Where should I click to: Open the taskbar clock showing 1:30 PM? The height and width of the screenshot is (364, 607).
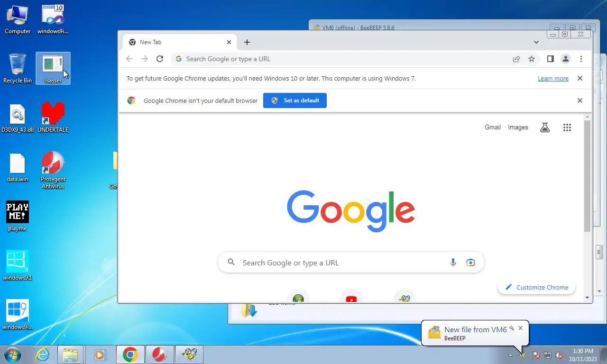pos(583,355)
